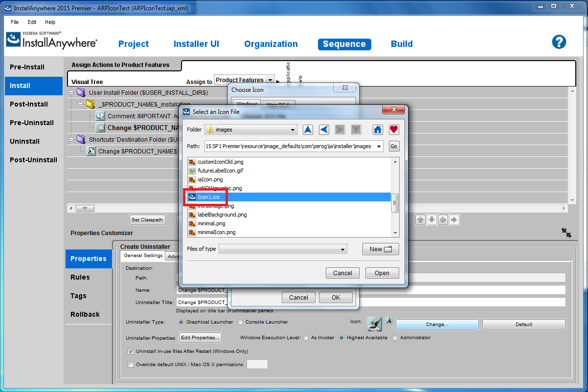Switch to the Organization tab
588x392 pixels.
tap(271, 44)
